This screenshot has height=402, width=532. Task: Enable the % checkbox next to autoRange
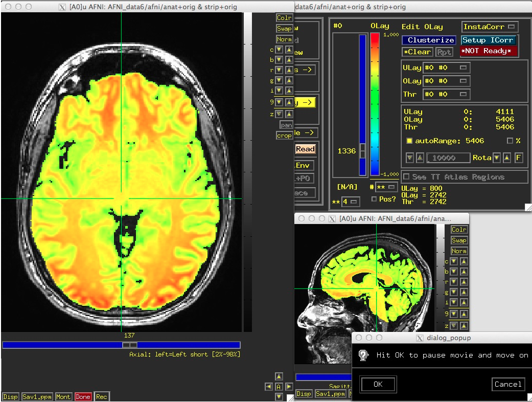click(510, 141)
